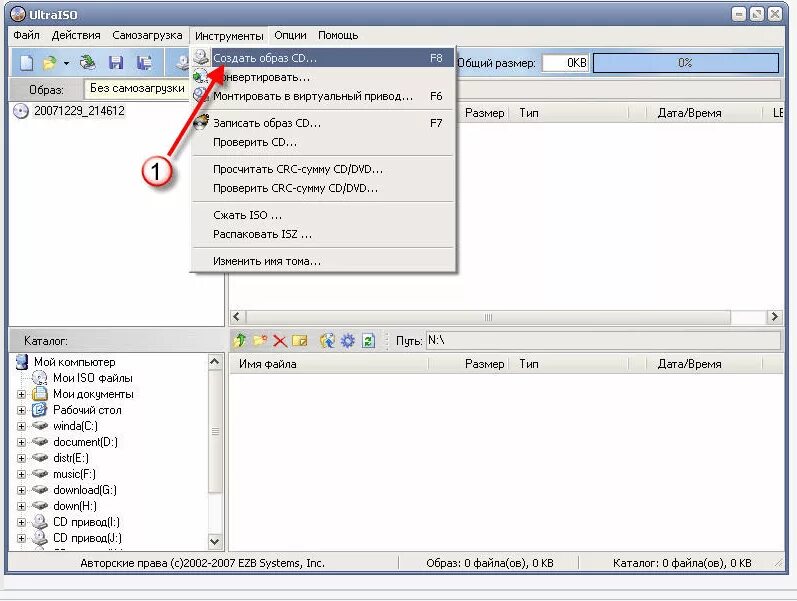
Task: Open the Опции menu
Action: coord(290,35)
